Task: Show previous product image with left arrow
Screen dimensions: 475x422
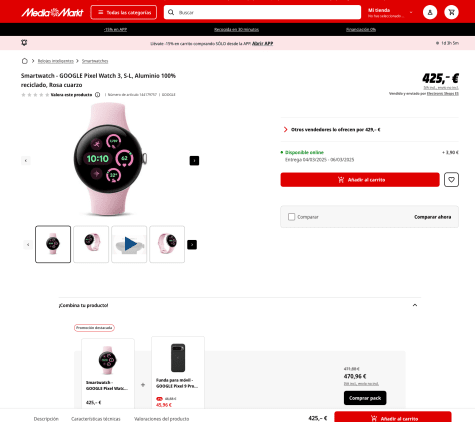Action: coord(26,161)
